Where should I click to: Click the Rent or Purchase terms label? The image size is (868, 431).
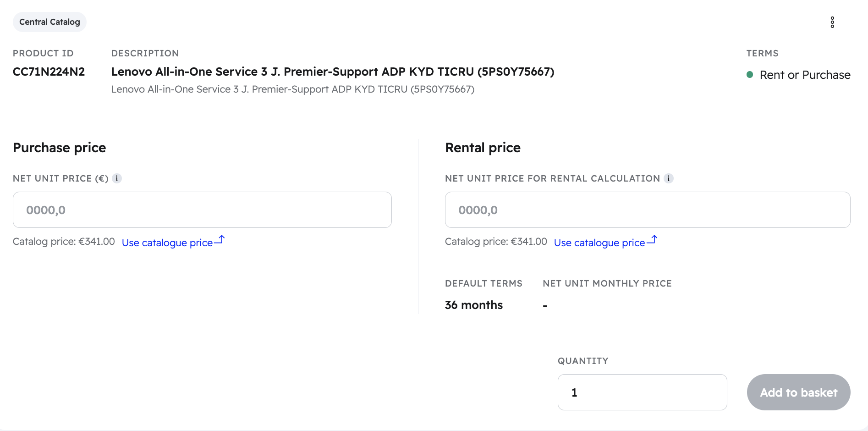[805, 75]
